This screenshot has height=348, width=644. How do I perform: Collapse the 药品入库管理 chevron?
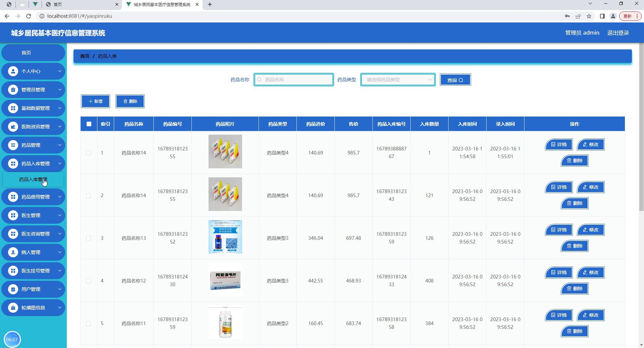[59, 164]
